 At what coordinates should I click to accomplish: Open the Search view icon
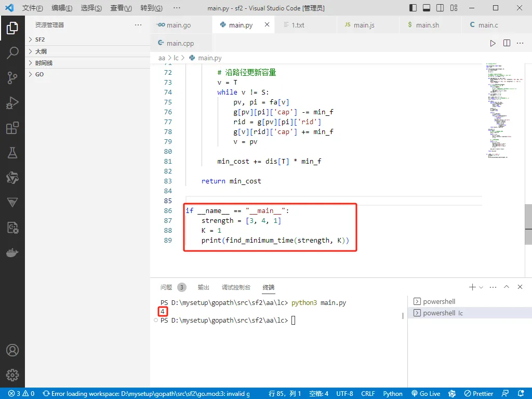click(x=12, y=53)
